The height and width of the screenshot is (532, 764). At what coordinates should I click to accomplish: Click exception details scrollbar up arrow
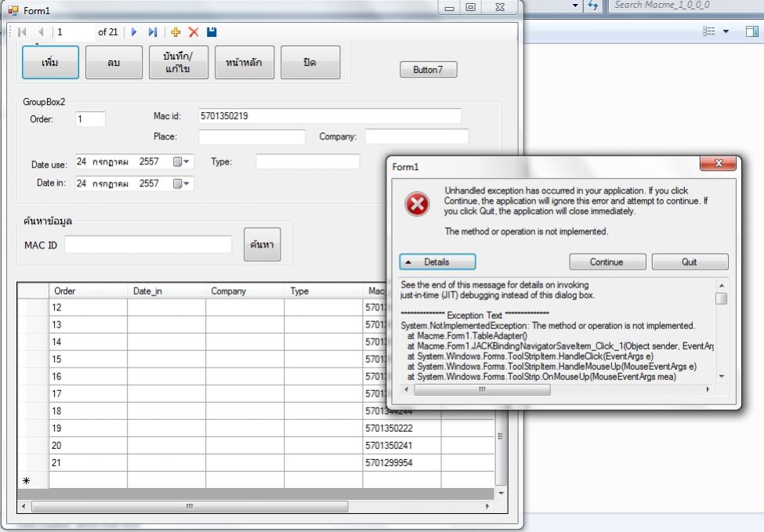722,285
